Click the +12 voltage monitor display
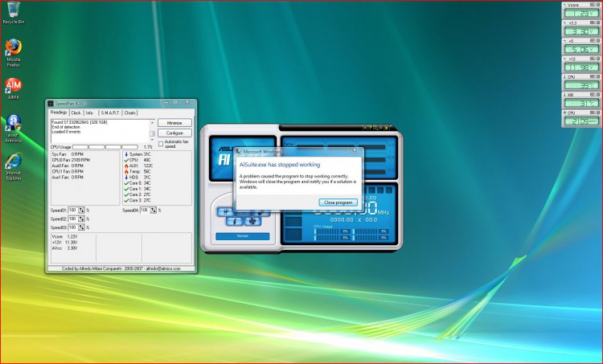The width and height of the screenshot is (603, 364). 581,67
